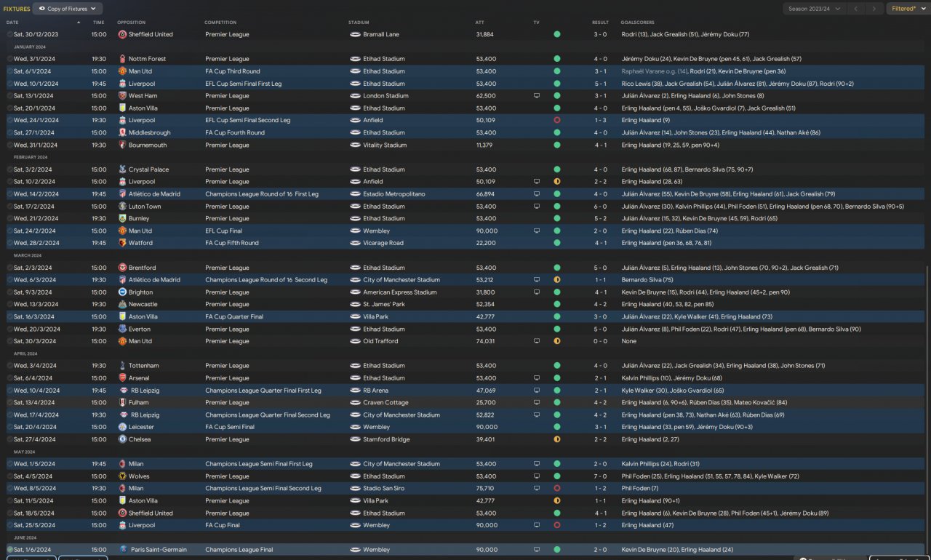This screenshot has height=560, width=931.
Task: Sort by the Att column header
Action: (x=479, y=23)
